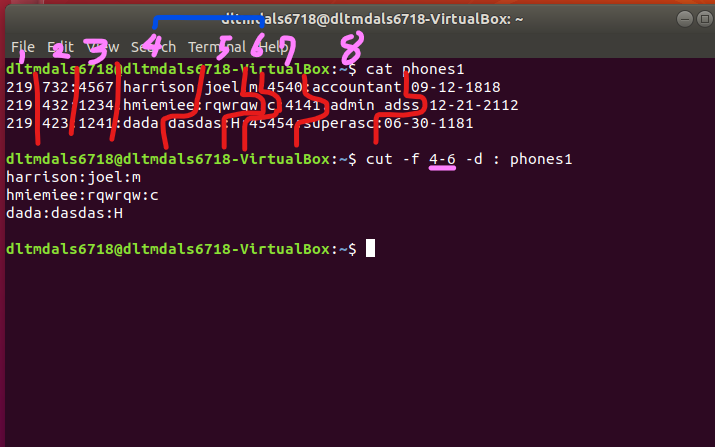Click the date 09-12-1818

(456, 87)
